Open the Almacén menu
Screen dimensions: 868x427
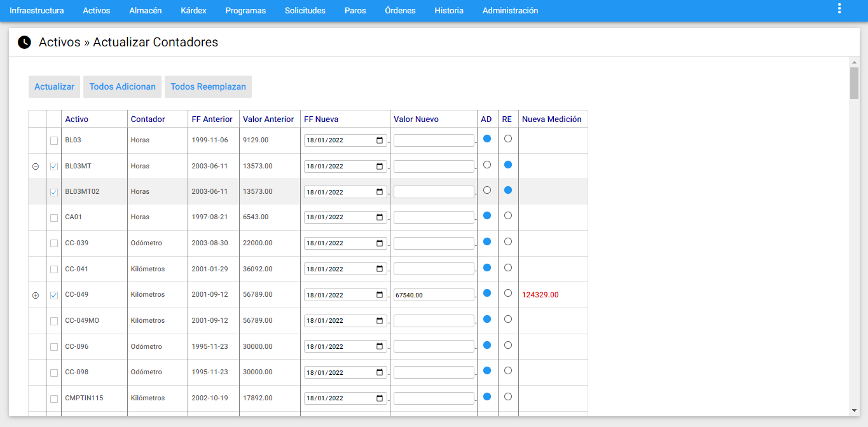coord(146,11)
